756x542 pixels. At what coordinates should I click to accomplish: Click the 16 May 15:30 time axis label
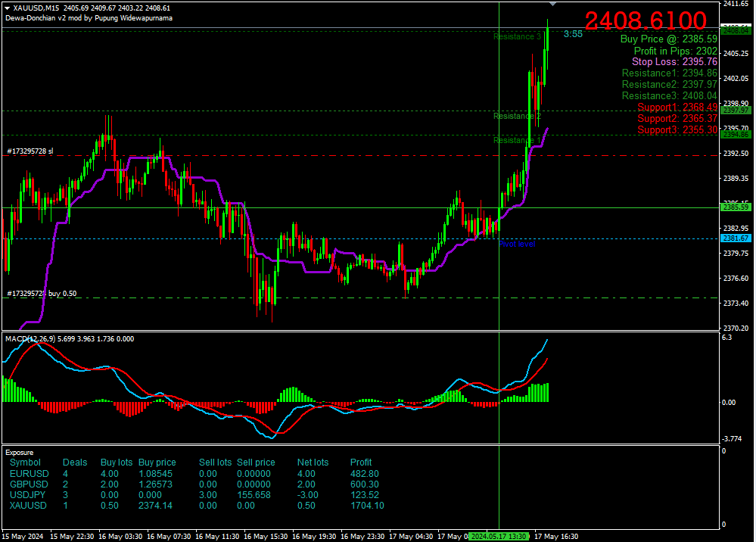pos(266,536)
